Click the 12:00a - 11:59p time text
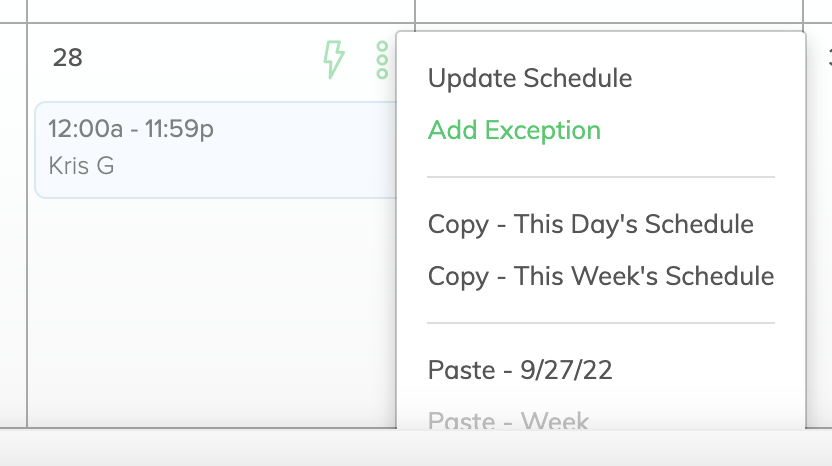Viewport: 832px width, 466px height. point(131,129)
